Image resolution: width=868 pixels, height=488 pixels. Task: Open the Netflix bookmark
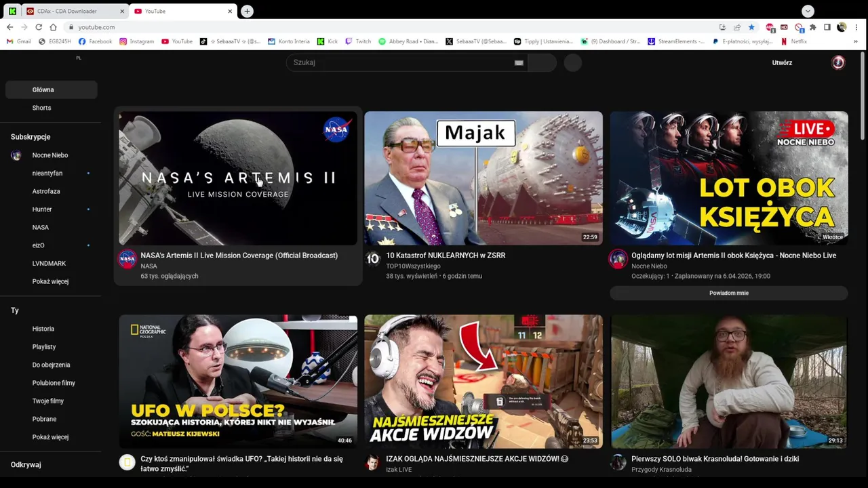(x=794, y=41)
